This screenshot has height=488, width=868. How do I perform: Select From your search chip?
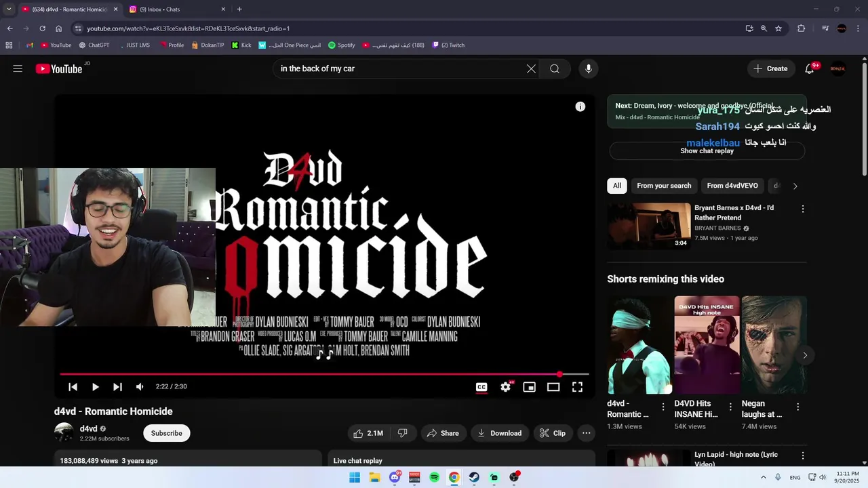(664, 186)
